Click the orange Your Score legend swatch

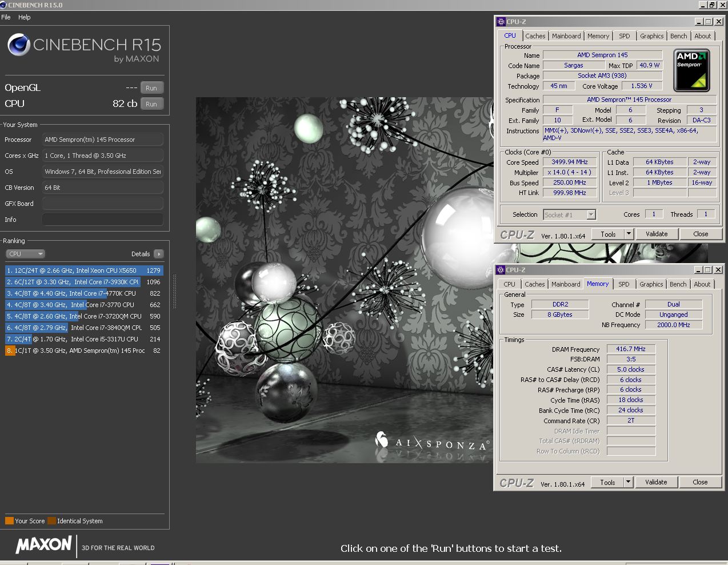coord(9,521)
